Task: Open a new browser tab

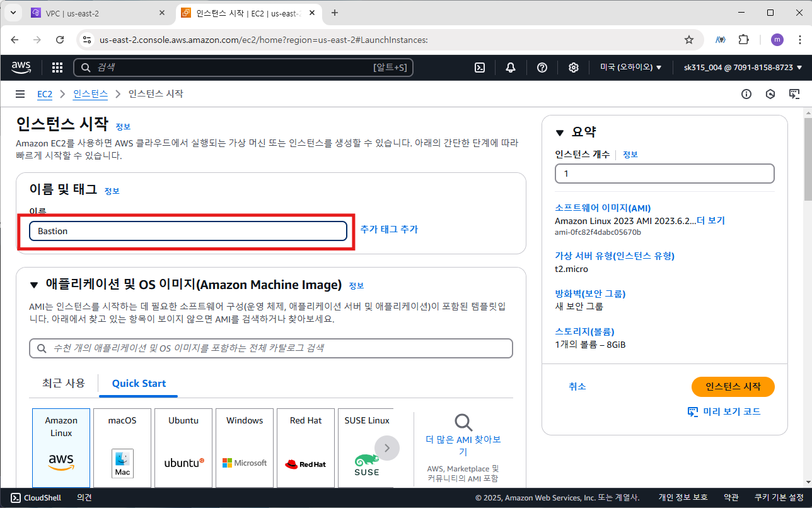Action: click(335, 13)
